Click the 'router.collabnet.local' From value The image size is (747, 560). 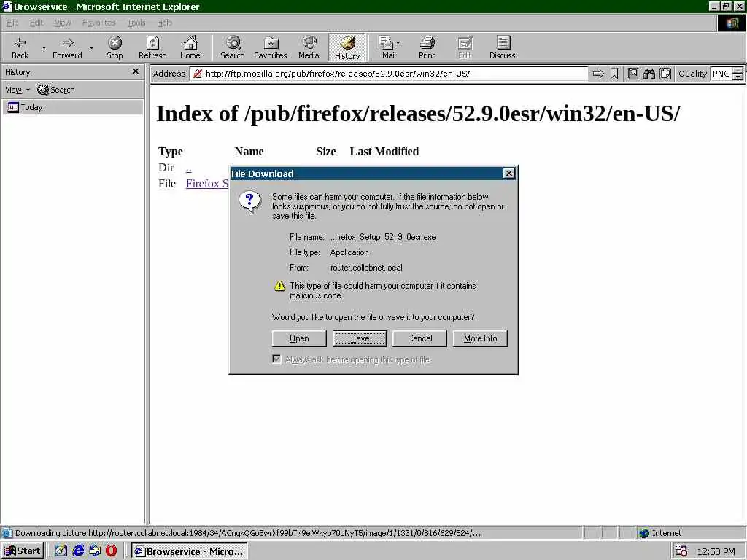366,268
